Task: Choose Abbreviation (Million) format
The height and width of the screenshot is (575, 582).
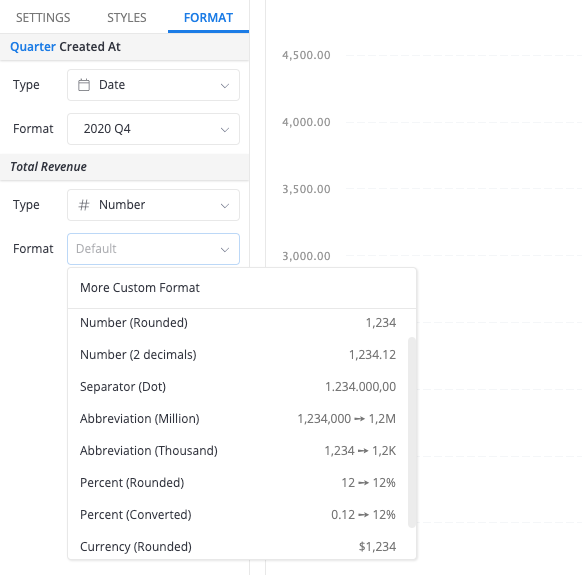Action: point(238,418)
